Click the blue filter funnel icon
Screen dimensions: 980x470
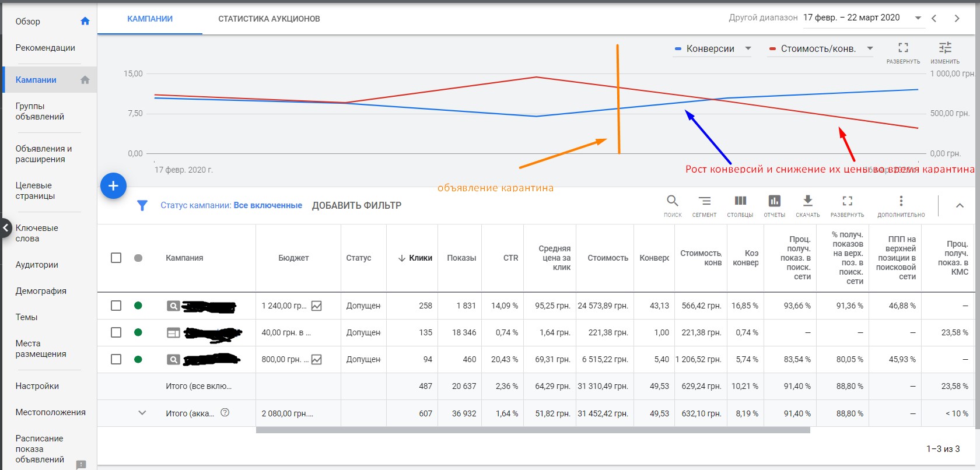pyautogui.click(x=142, y=205)
